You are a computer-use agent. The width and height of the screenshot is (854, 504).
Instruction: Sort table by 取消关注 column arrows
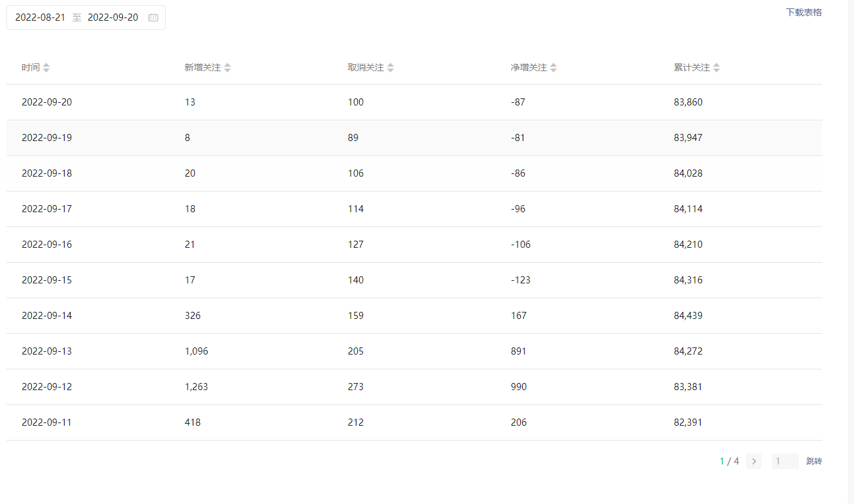(391, 67)
